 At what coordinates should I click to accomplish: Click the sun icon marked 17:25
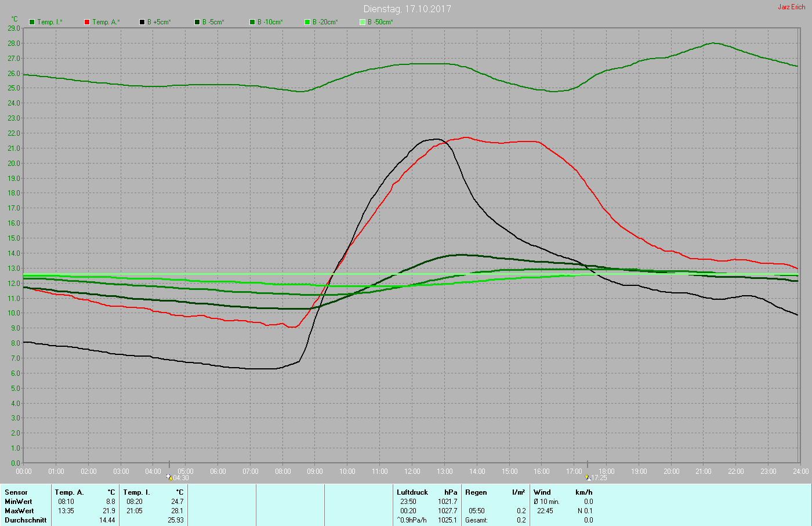(588, 477)
